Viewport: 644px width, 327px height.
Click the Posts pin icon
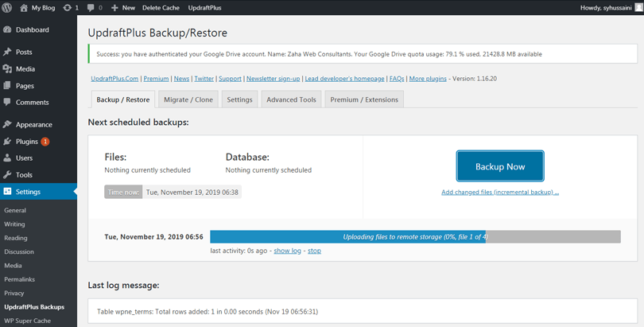tap(7, 52)
